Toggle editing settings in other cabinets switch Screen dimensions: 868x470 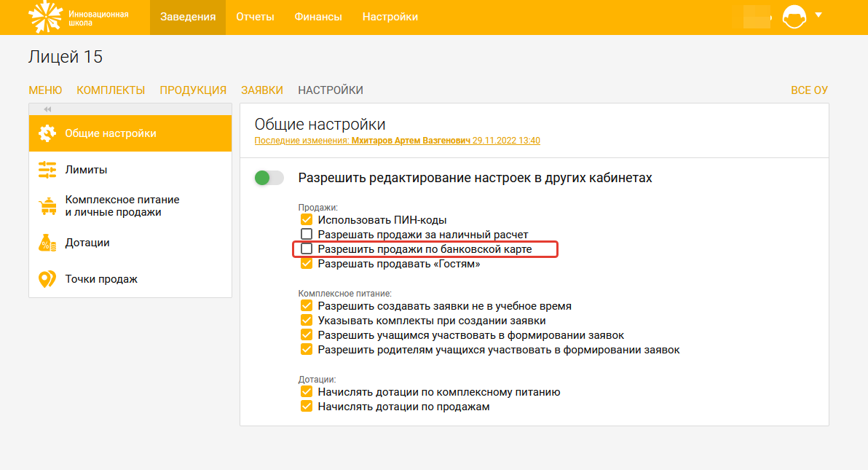[269, 178]
